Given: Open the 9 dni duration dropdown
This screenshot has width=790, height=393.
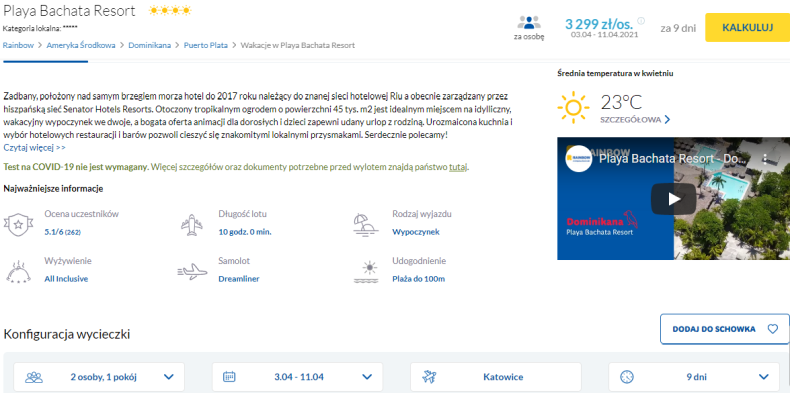Looking at the screenshot, I should [x=694, y=377].
